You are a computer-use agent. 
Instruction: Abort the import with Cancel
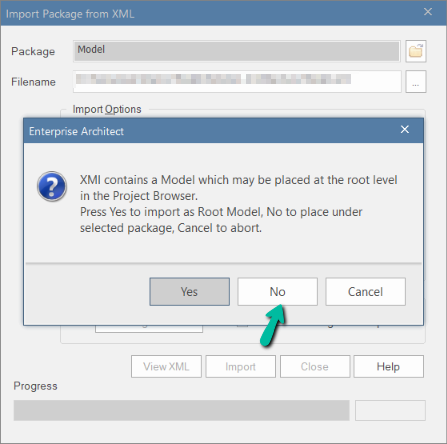click(x=365, y=292)
